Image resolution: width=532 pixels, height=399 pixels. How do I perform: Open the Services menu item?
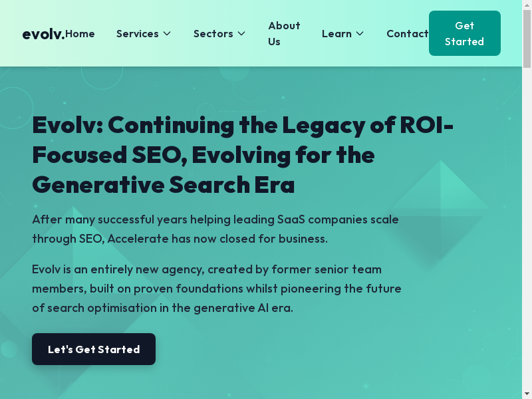point(137,34)
